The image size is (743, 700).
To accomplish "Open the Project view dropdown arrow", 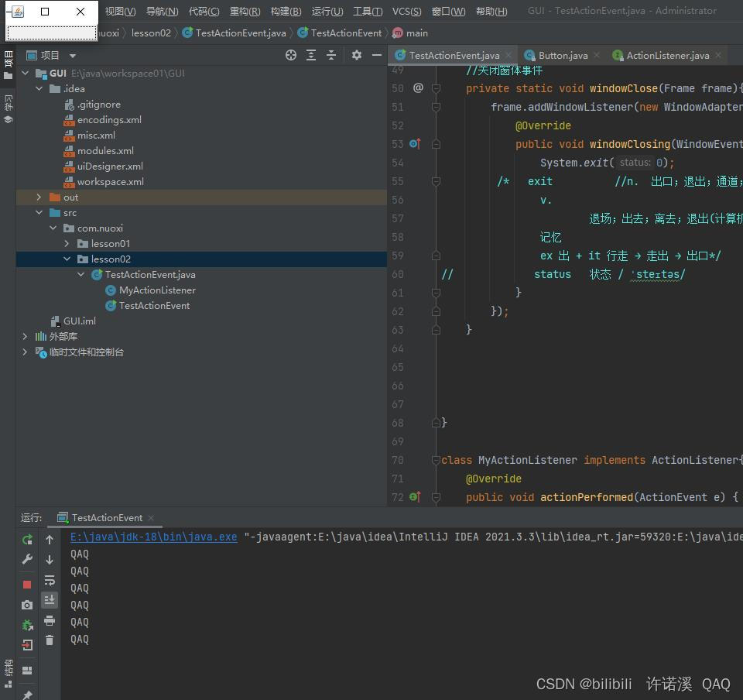I will click(x=73, y=56).
